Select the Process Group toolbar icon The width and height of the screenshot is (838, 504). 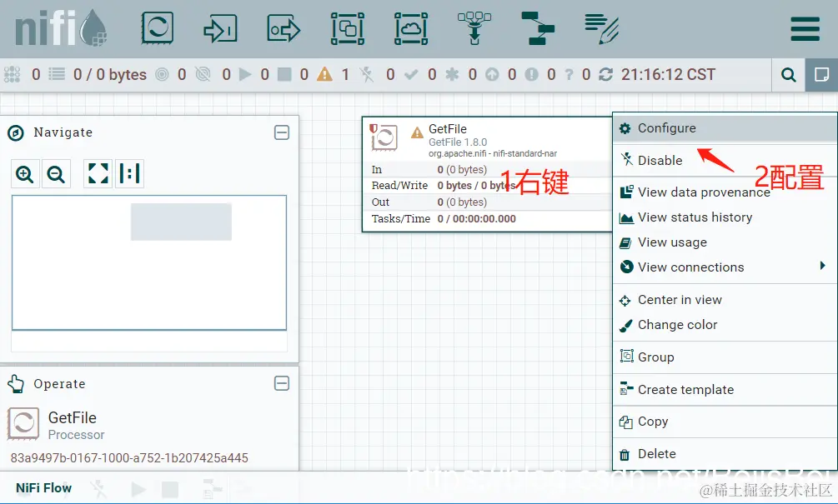348,29
